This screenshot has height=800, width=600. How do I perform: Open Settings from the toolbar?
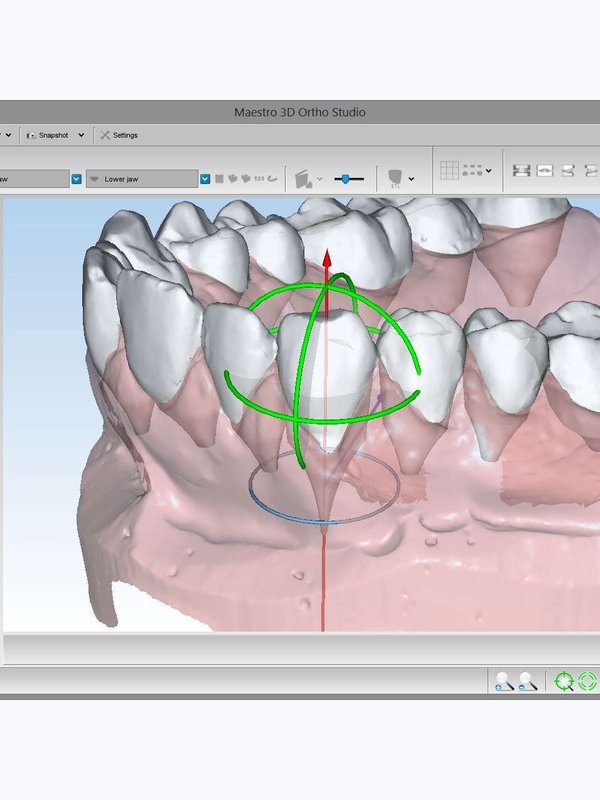click(119, 135)
